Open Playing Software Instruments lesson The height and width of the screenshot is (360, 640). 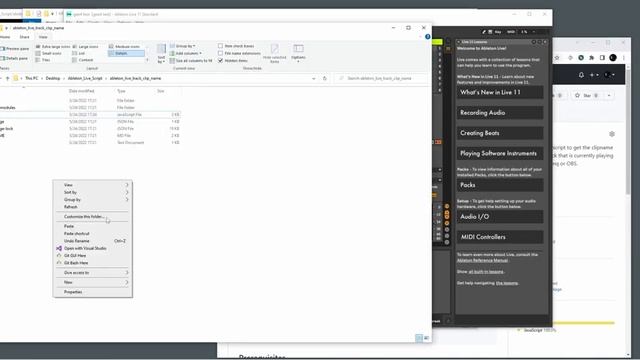[500, 153]
